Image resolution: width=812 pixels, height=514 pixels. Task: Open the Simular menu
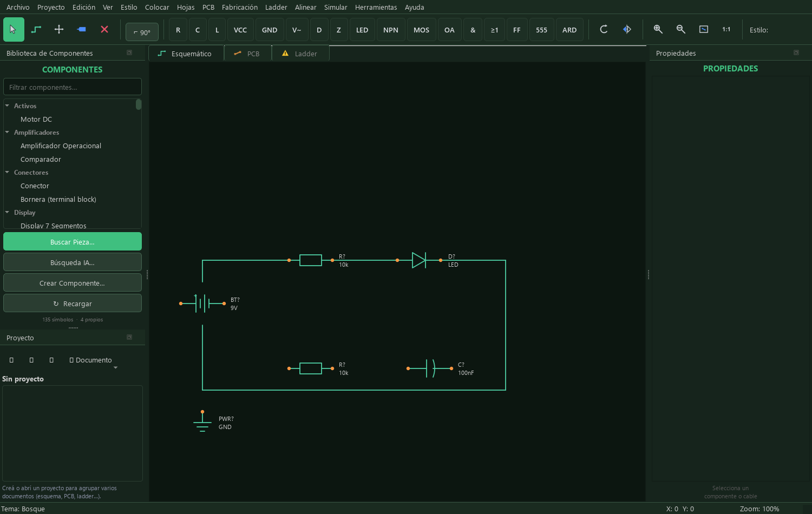click(x=336, y=7)
